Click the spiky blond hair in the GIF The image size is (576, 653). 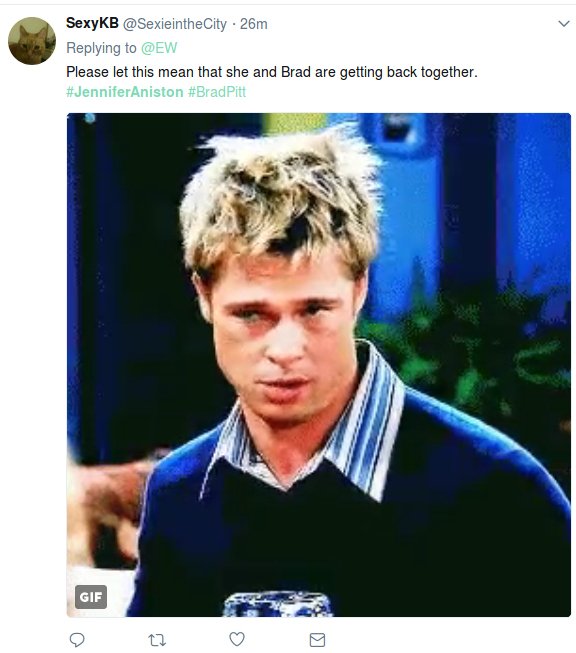click(x=281, y=200)
